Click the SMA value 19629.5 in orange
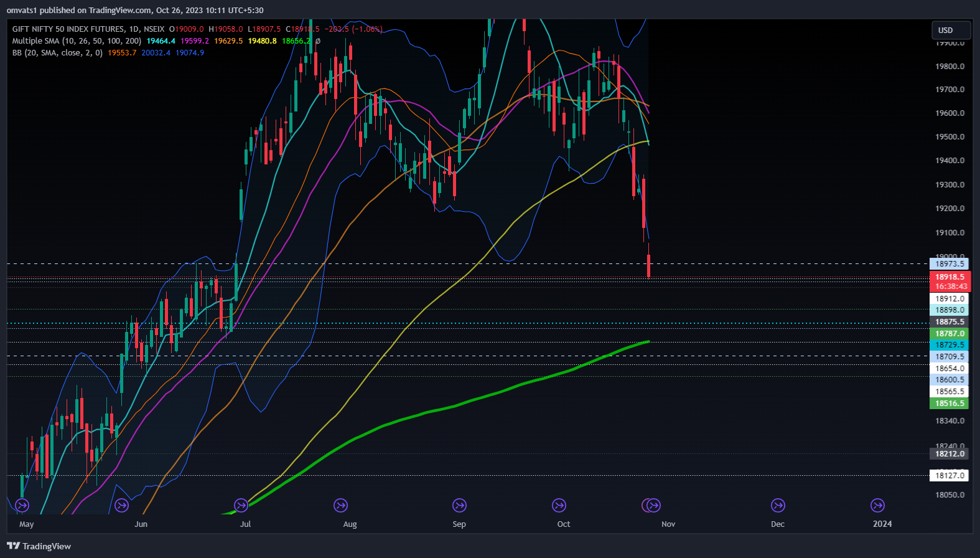The width and height of the screenshot is (980, 558). pos(228,41)
